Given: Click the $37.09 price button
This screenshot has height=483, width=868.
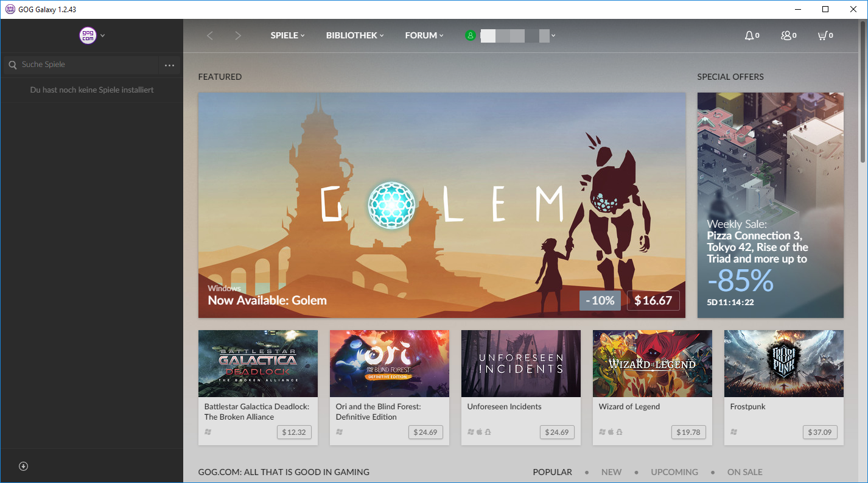Looking at the screenshot, I should coord(820,432).
